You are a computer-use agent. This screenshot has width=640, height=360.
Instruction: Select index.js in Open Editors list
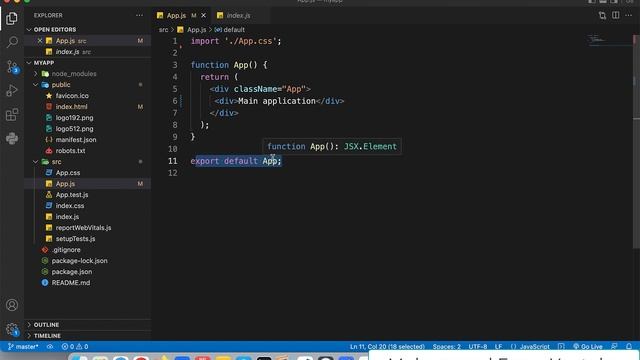point(67,52)
